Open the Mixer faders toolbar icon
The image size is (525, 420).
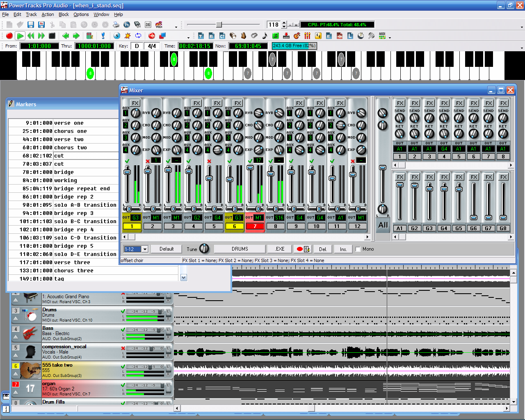click(308, 36)
